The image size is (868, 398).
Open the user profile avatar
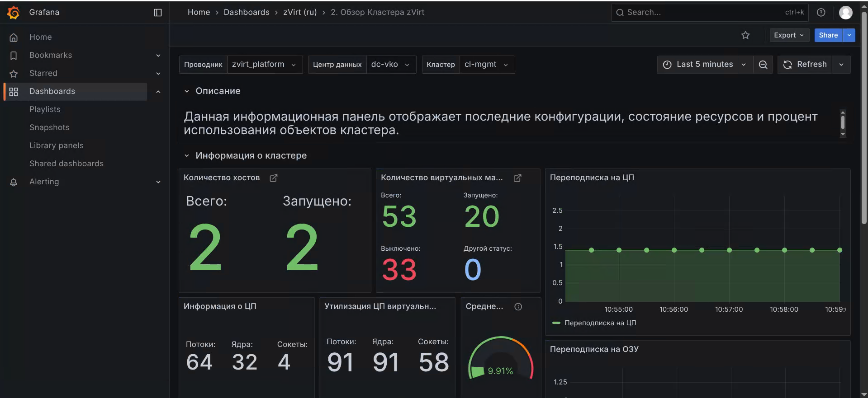(x=845, y=13)
